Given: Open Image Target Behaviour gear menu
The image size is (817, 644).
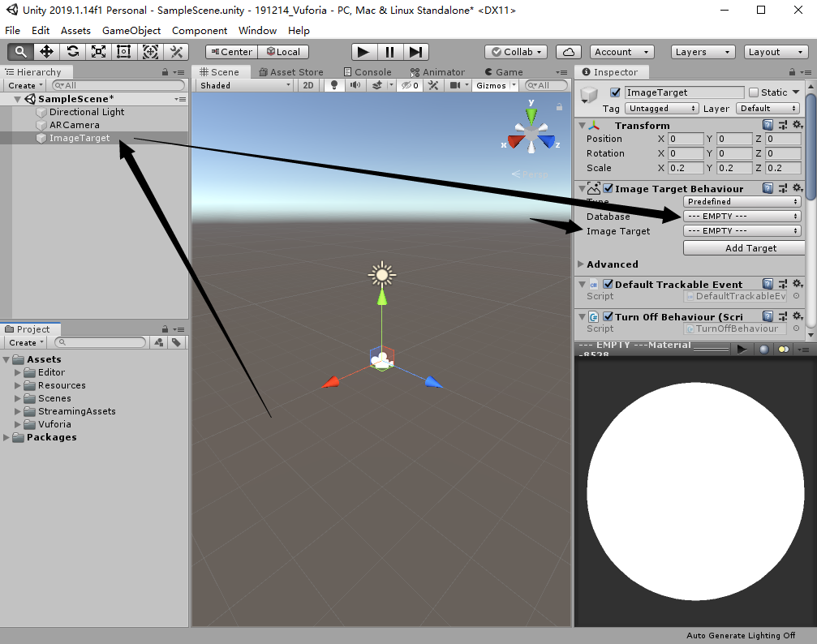Looking at the screenshot, I should point(798,188).
